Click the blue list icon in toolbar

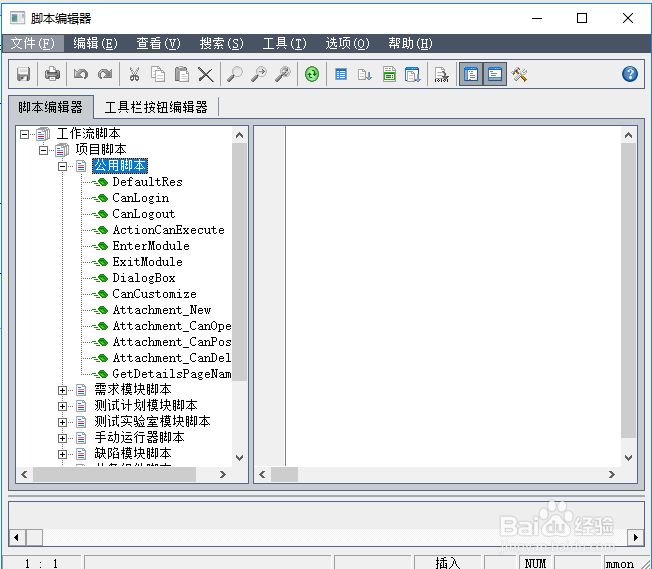tap(341, 74)
